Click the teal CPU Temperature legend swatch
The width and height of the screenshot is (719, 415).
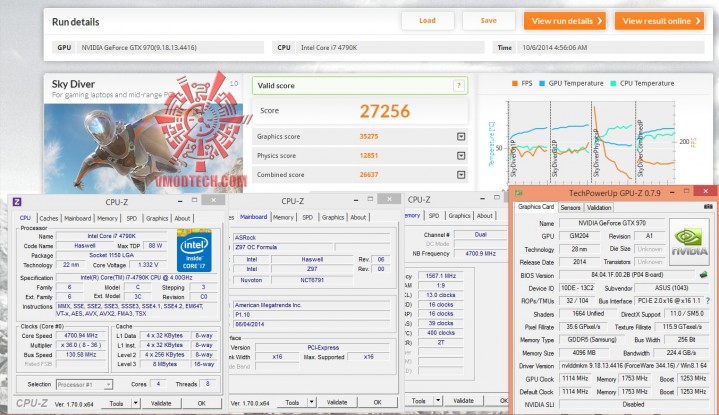coord(614,83)
